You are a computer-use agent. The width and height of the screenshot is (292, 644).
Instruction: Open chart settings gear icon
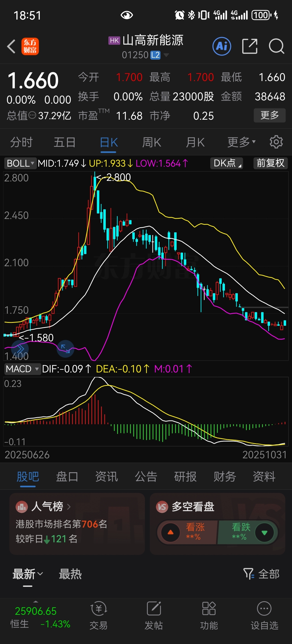pos(276,142)
